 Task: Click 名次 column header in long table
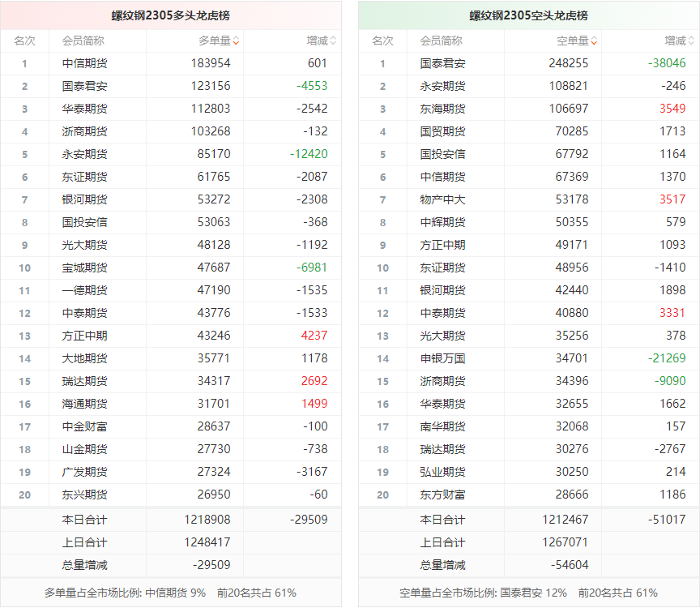[x=24, y=41]
